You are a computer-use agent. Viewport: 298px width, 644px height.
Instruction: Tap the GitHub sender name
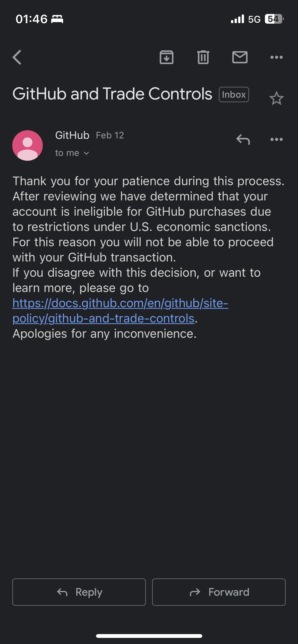coord(72,135)
